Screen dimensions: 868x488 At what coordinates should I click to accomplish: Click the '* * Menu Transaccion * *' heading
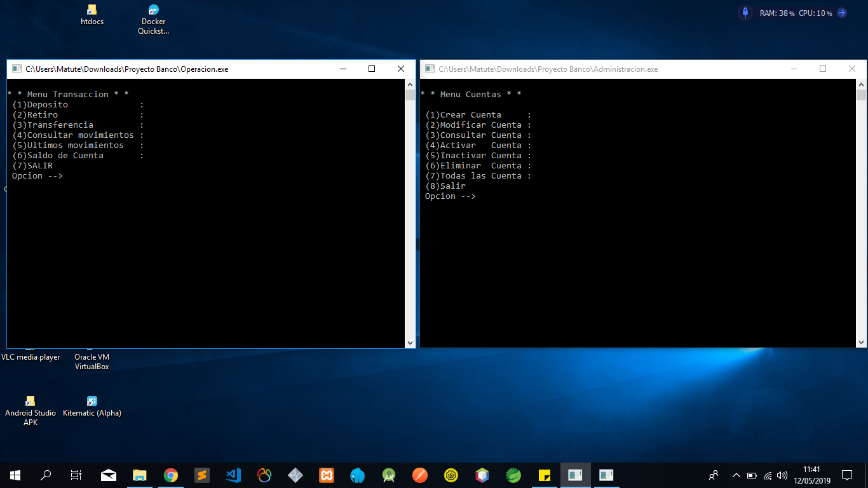click(68, 95)
